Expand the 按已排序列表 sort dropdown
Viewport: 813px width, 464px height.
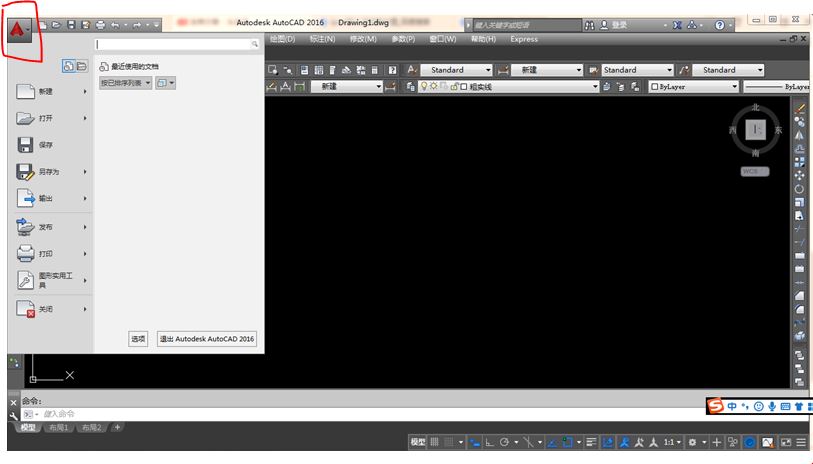126,83
